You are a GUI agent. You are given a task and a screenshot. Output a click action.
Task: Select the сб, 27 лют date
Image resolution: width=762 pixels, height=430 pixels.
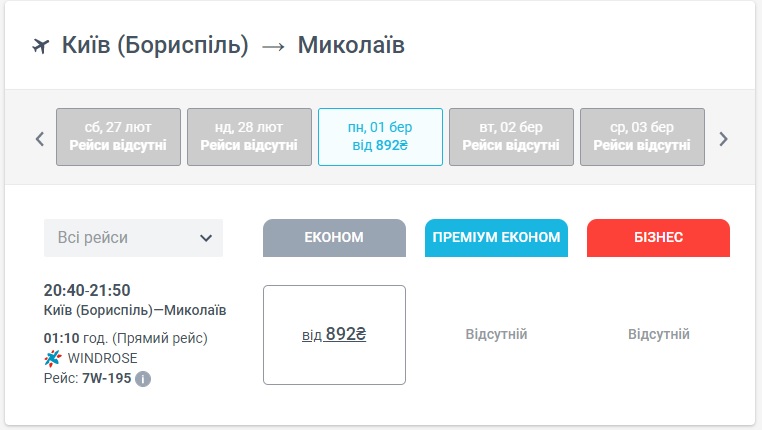118,136
